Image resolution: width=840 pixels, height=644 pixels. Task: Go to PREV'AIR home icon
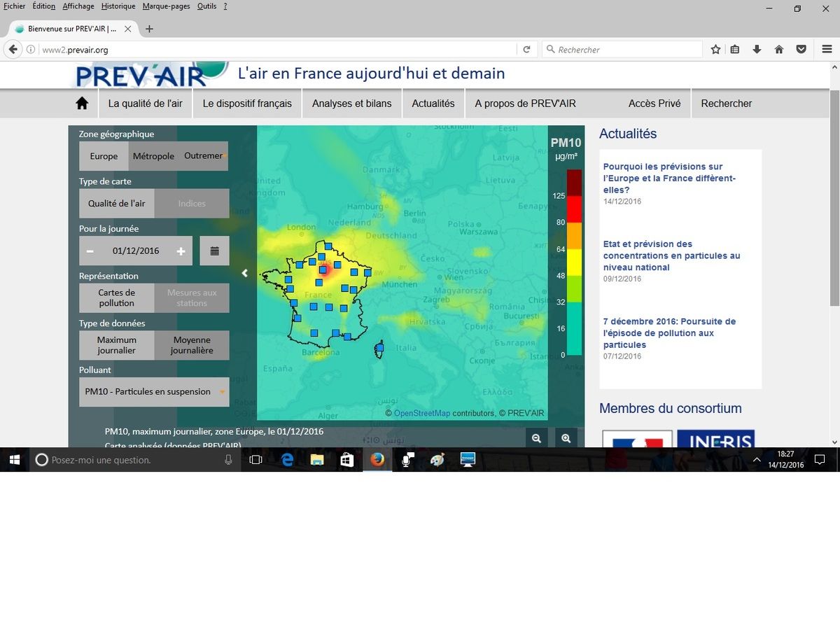[82, 104]
